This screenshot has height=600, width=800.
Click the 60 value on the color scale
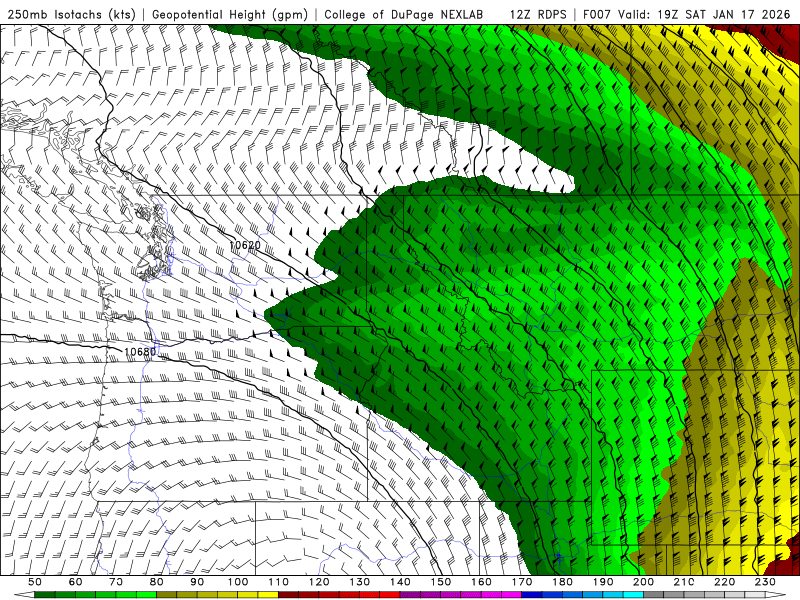(x=76, y=582)
